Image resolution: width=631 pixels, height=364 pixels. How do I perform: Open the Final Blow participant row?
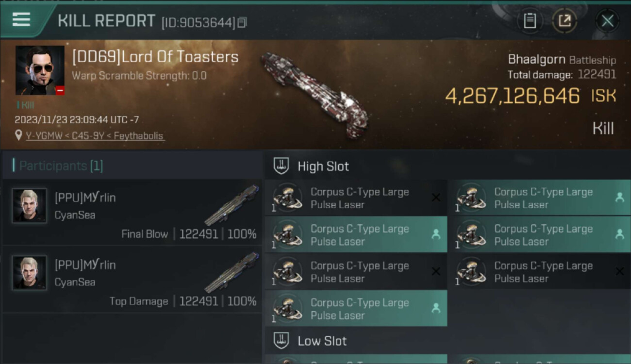coord(131,212)
